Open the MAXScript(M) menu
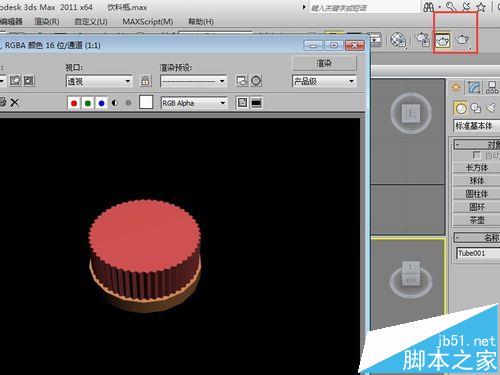This screenshot has height=375, width=500. pyautogui.click(x=148, y=22)
